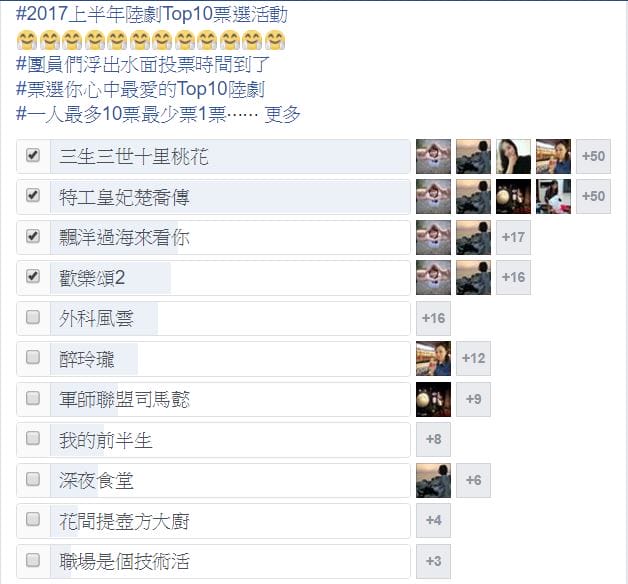Tick the 醉玲瓏 option checkbox
This screenshot has height=584, width=628.
(x=33, y=357)
